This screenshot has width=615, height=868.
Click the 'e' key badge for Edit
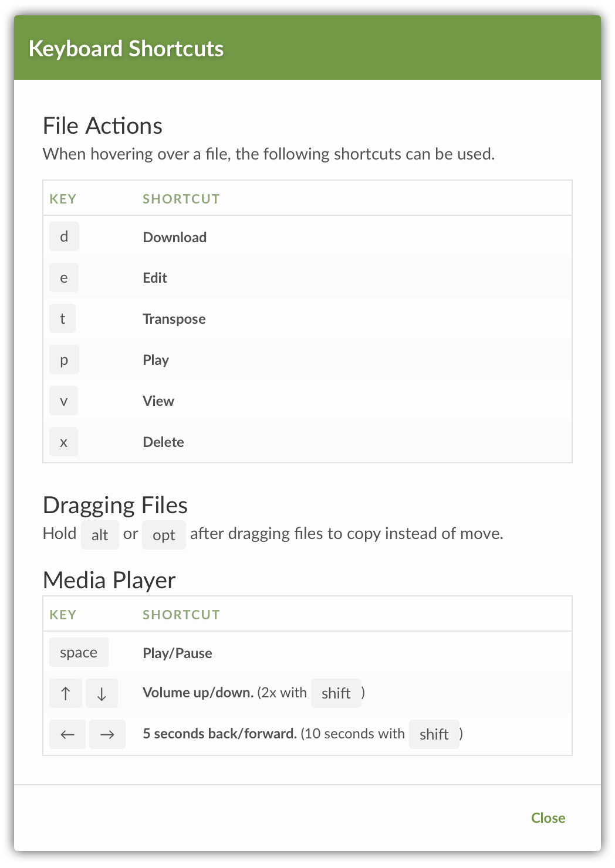[64, 277]
